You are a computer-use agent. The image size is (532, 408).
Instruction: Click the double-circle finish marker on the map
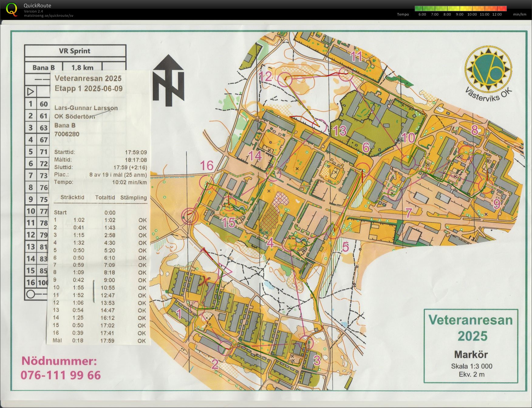tap(190, 216)
